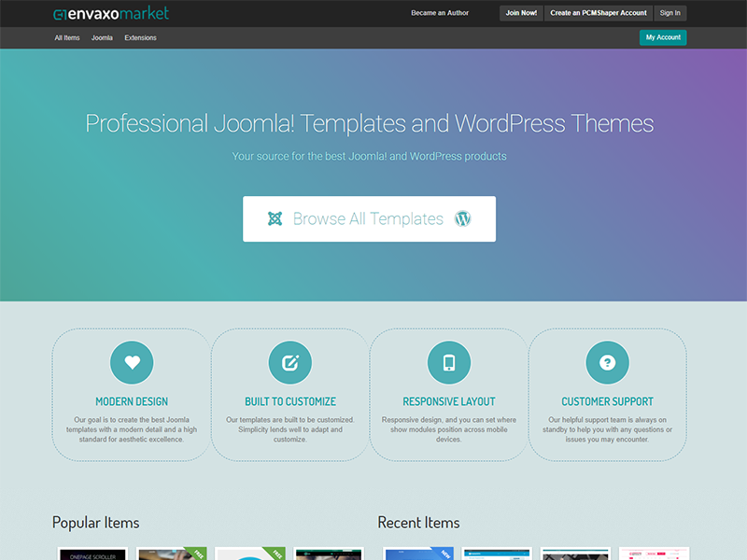The width and height of the screenshot is (747, 560).
Task: Click the MODERN DESIGN heading
Action: (x=132, y=401)
